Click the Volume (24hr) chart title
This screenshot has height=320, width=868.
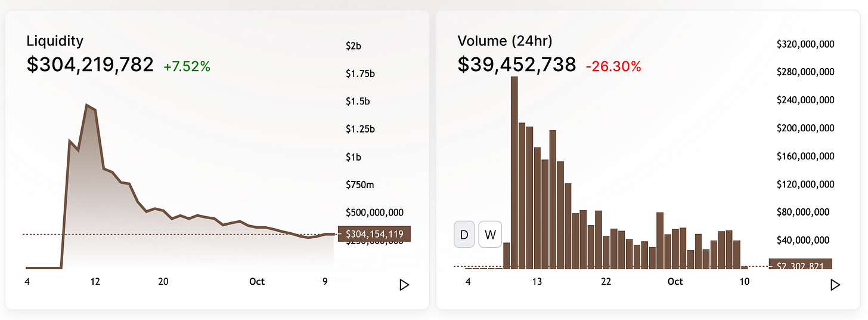(x=505, y=41)
